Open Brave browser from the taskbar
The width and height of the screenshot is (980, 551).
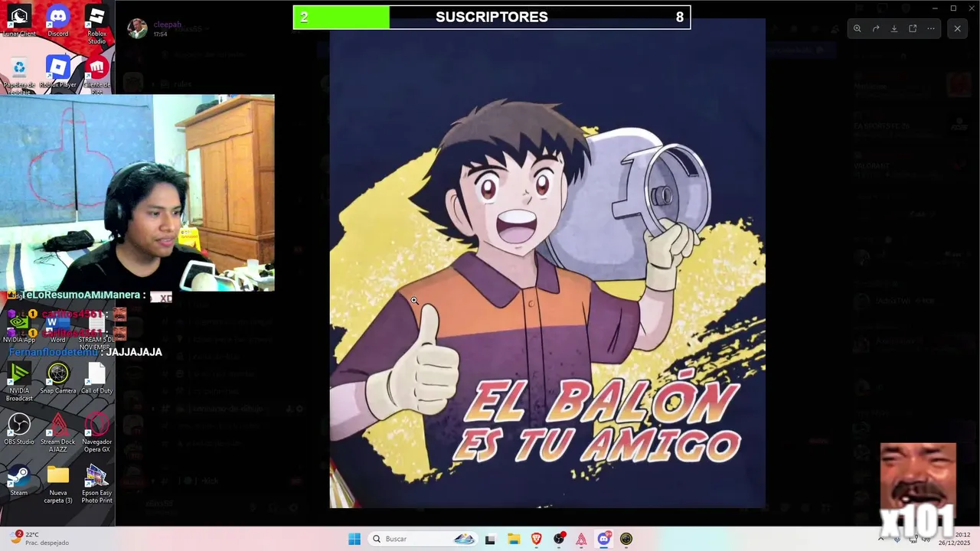(537, 539)
